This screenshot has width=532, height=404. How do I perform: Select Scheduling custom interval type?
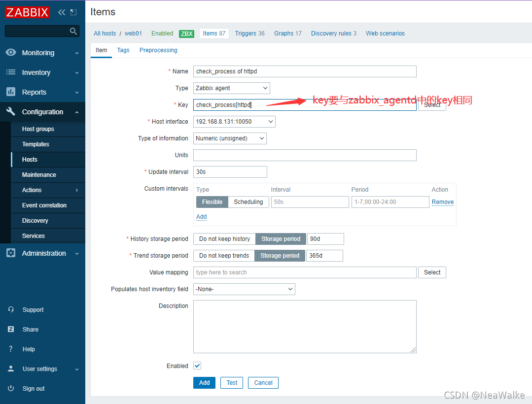coord(248,202)
